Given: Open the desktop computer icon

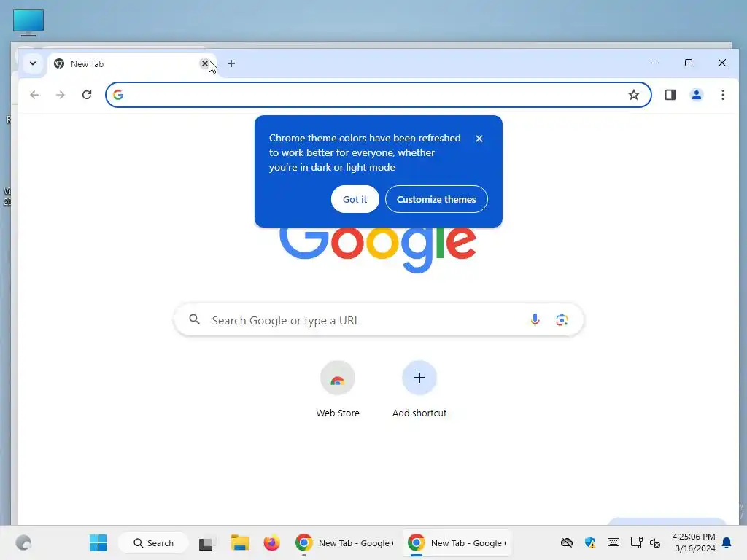Looking at the screenshot, I should (x=28, y=23).
